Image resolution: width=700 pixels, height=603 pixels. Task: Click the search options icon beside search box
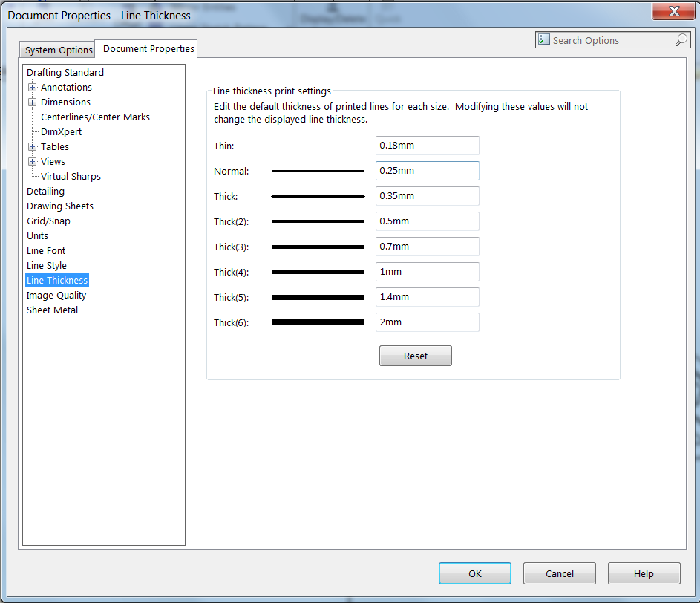pos(544,39)
